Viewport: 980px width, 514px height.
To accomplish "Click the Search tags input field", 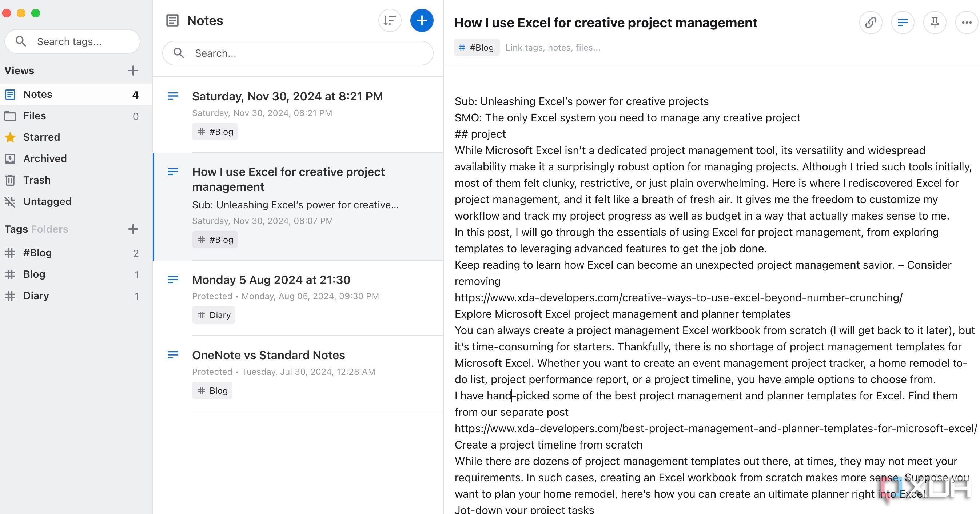I will tap(73, 41).
